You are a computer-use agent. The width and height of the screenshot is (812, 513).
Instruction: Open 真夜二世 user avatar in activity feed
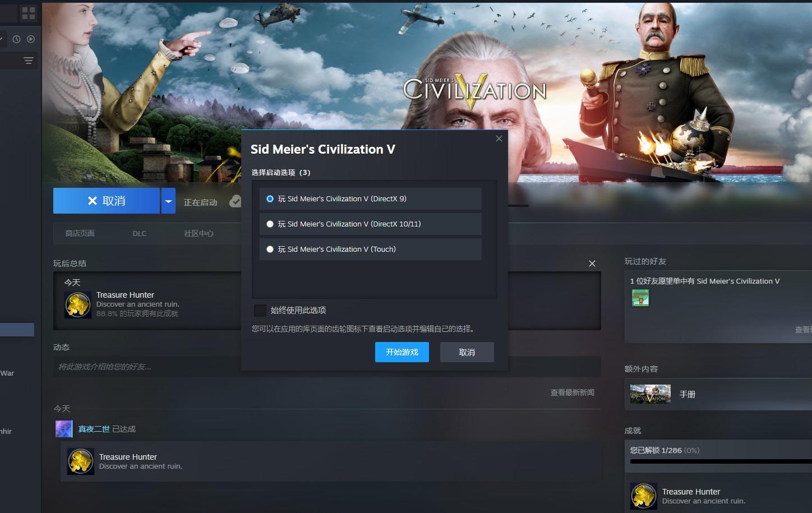(64, 429)
